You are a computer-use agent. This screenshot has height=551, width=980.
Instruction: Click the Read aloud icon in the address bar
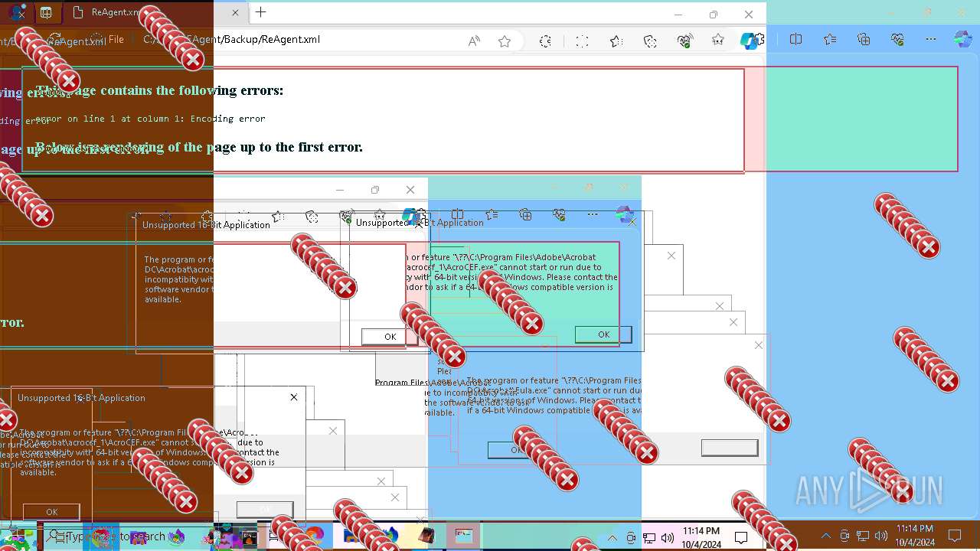tap(474, 41)
